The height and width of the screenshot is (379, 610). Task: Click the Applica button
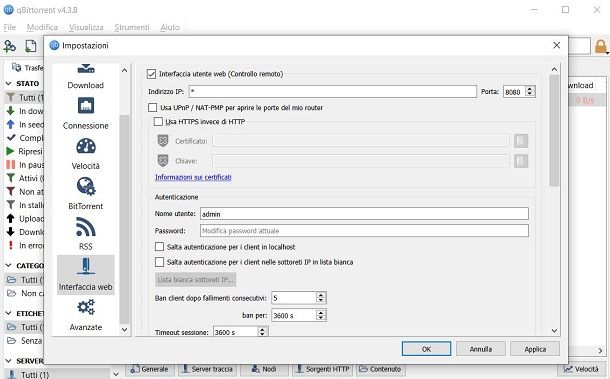click(535, 349)
